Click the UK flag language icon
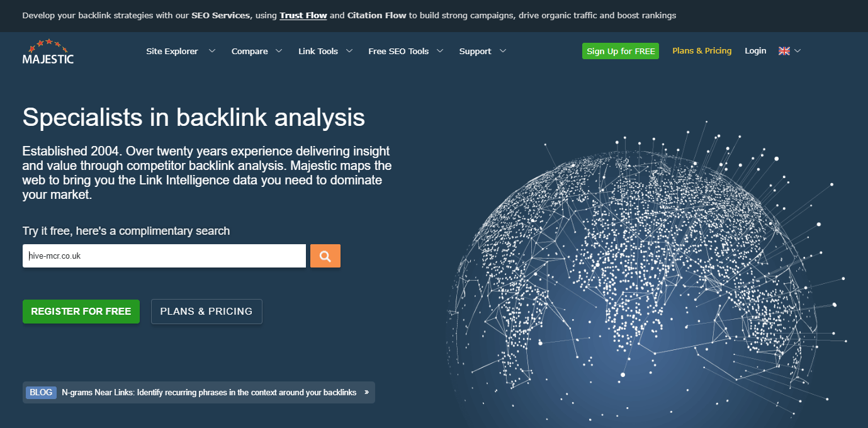868x428 pixels. click(784, 51)
